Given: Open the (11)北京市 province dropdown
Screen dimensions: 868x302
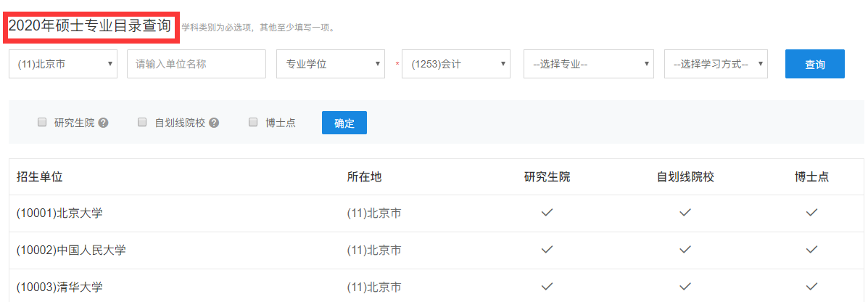Looking at the screenshot, I should click(63, 64).
